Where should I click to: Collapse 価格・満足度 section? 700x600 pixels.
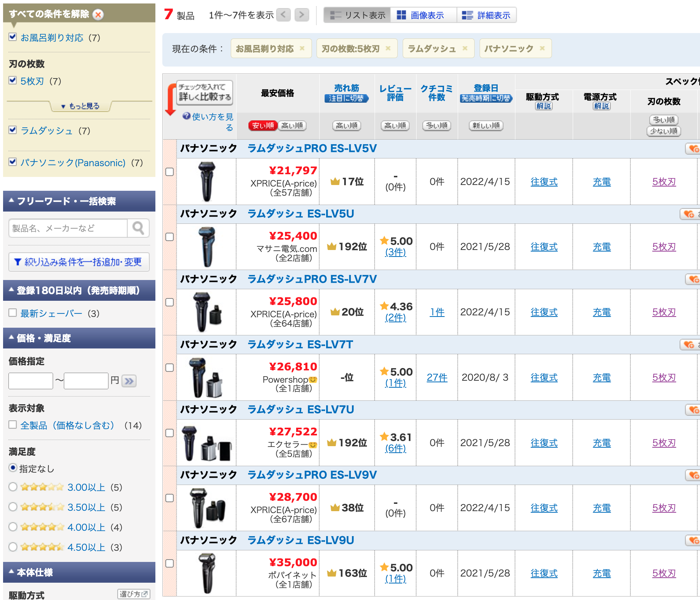[79, 338]
